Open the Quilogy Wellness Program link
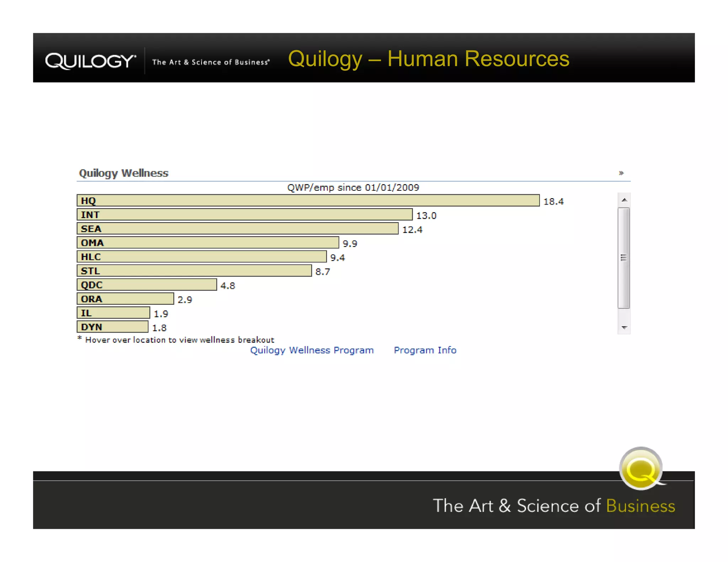This screenshot has width=728, height=562. (x=312, y=350)
